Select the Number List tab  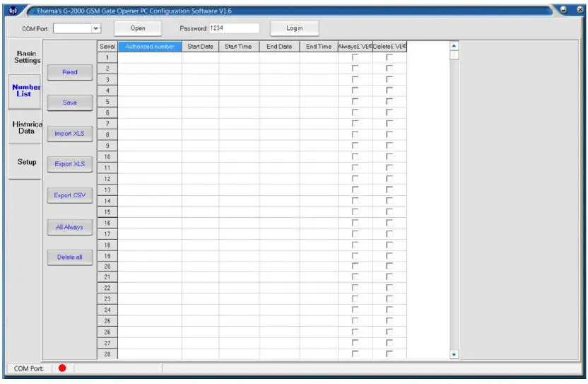pyautogui.click(x=25, y=91)
